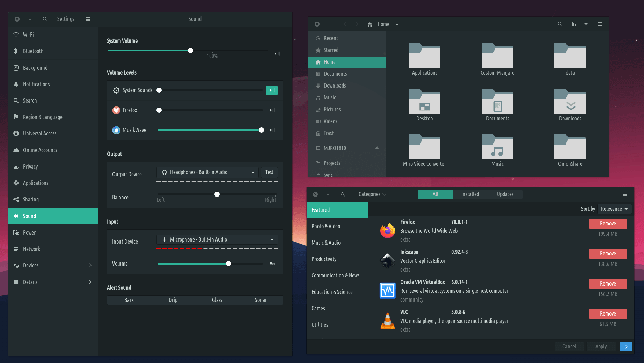Screen dimensions: 644x363
Task: Toggle mute for System Sounds
Action: (272, 90)
